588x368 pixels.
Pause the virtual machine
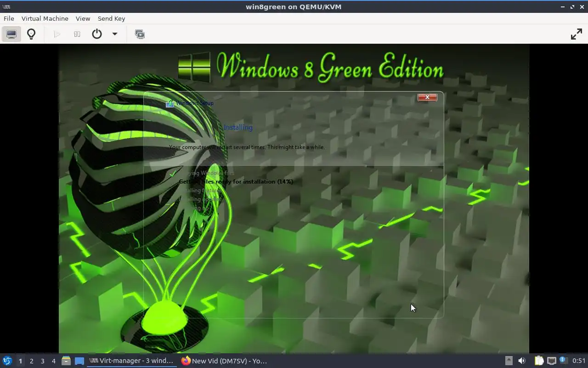tap(77, 34)
